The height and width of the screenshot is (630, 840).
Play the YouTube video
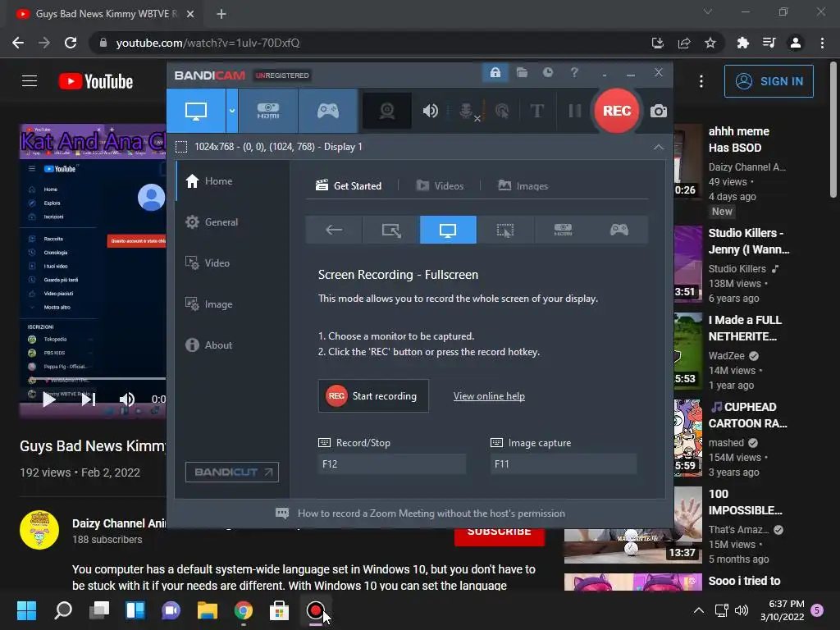48,399
